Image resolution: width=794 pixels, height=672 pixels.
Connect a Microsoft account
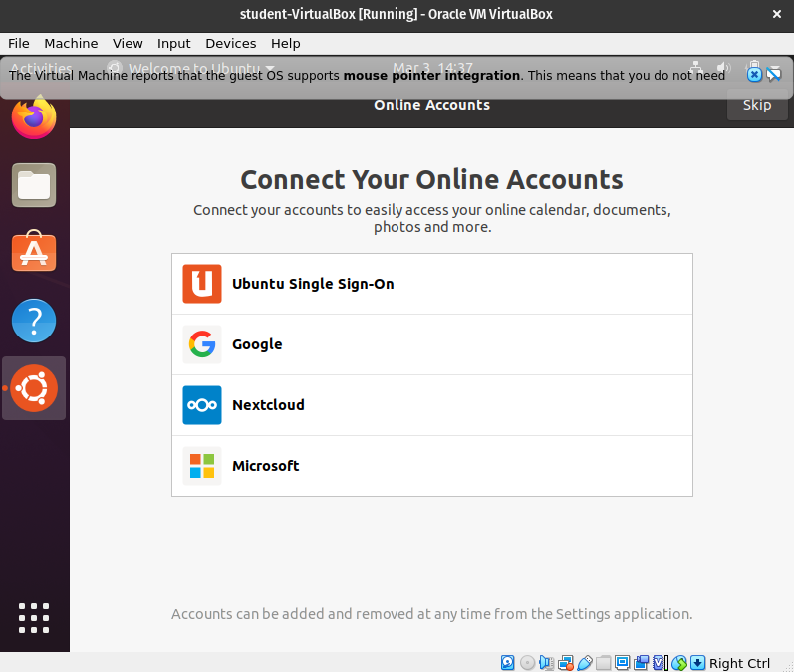[431, 466]
